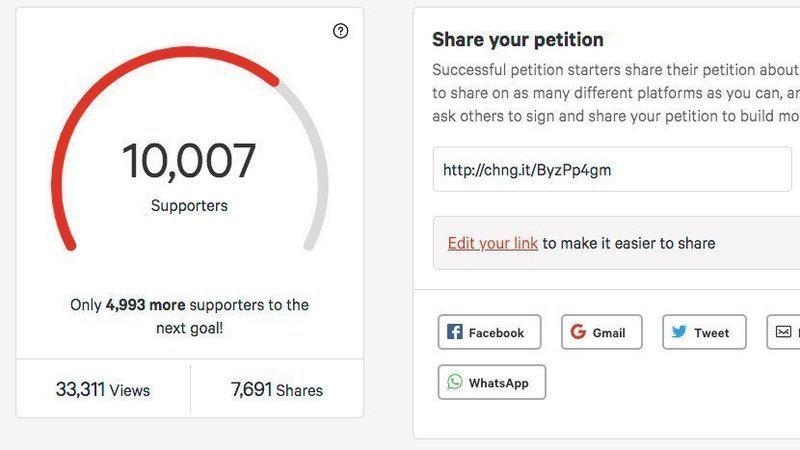Click the Google G logo icon
Screen dimensions: 800x450
pos(578,332)
